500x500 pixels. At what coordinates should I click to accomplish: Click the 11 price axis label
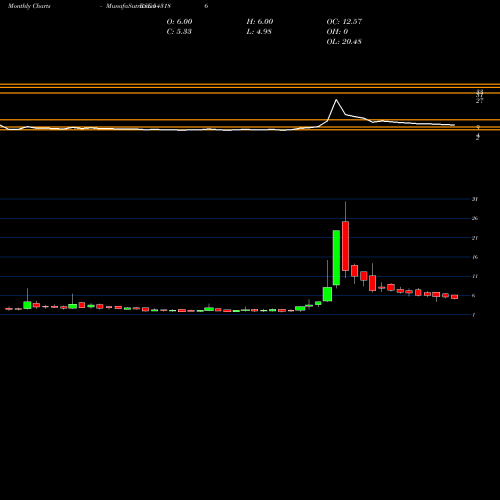point(475,276)
